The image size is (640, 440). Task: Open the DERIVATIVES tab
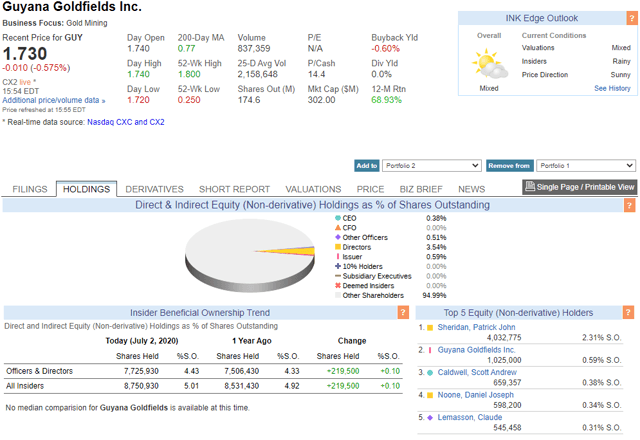click(154, 189)
